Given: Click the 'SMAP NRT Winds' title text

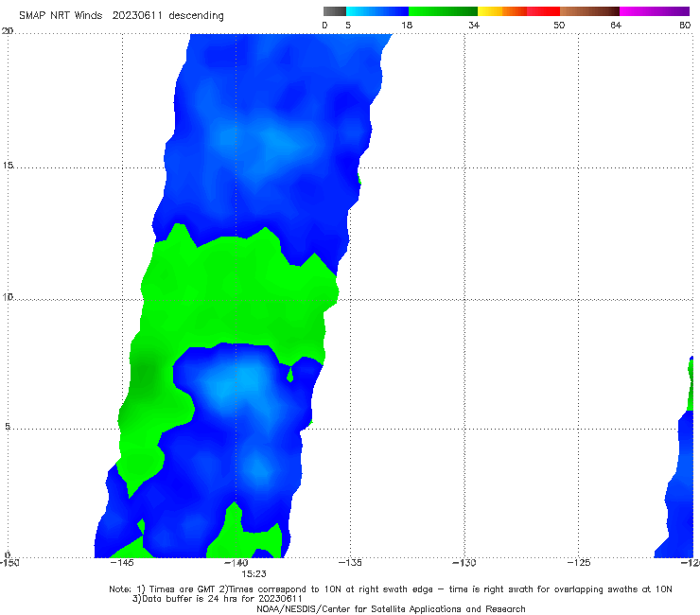Looking at the screenshot, I should point(61,15).
